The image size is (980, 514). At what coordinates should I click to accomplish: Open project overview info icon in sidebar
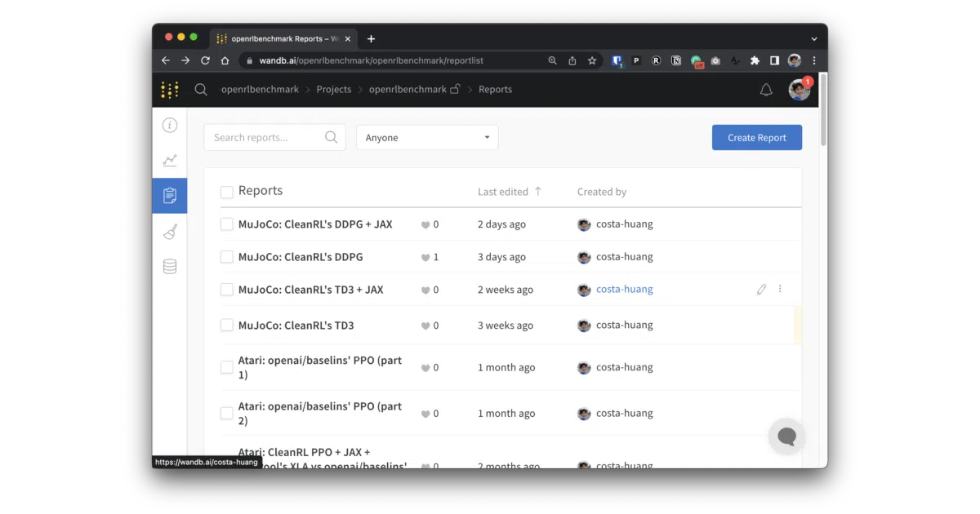[170, 125]
